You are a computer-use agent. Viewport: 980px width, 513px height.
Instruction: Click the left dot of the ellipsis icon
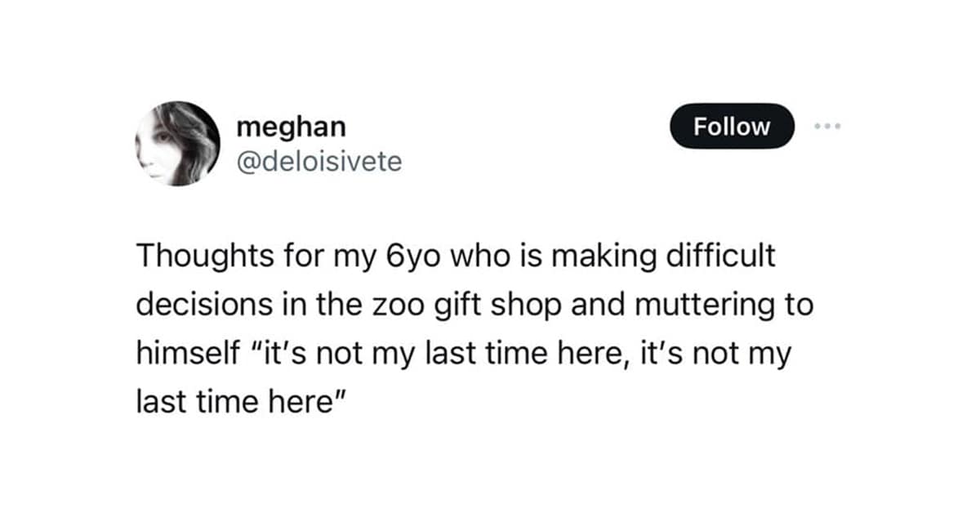(x=817, y=127)
